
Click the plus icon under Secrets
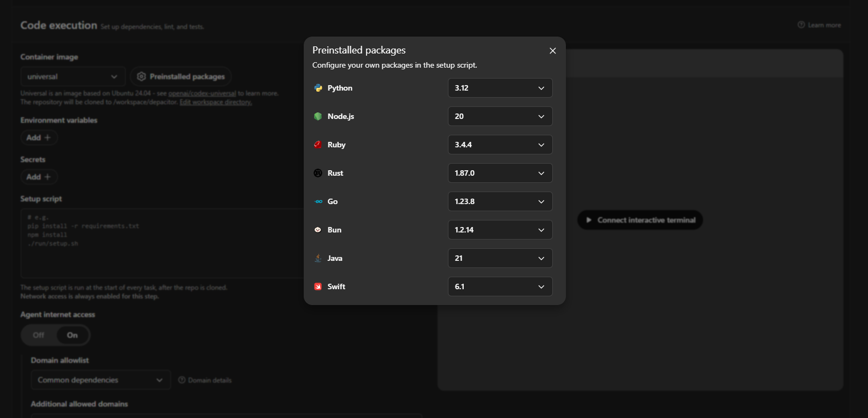coord(48,177)
